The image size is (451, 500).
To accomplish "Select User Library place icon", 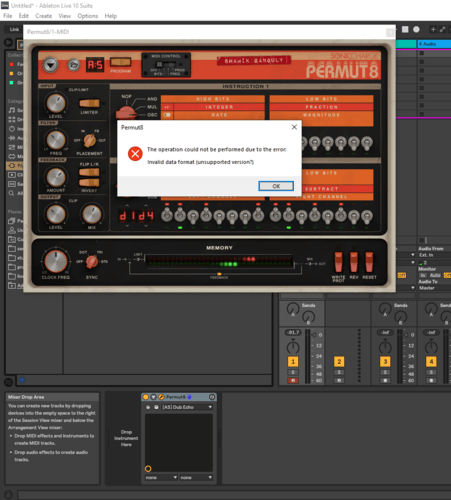I will point(12,230).
